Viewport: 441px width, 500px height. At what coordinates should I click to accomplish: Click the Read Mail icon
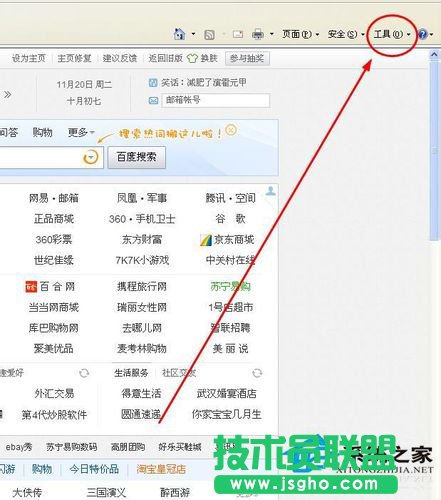238,34
